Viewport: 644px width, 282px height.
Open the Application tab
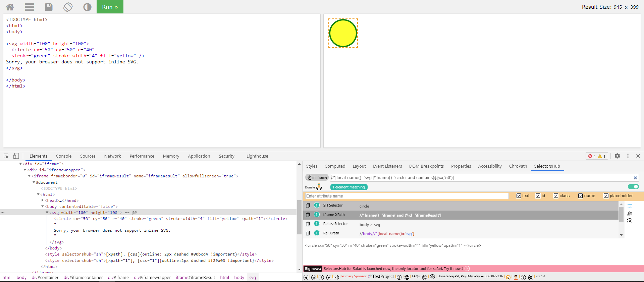(199, 156)
